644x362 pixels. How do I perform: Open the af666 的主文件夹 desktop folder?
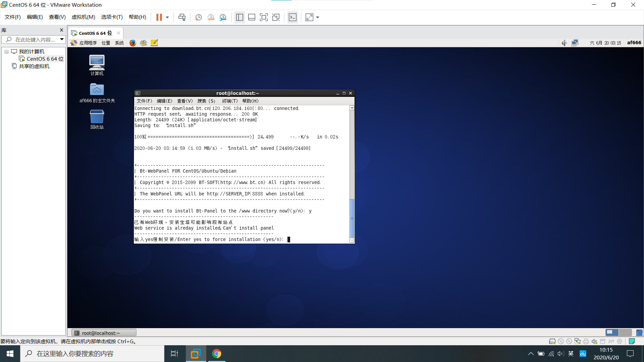click(97, 93)
